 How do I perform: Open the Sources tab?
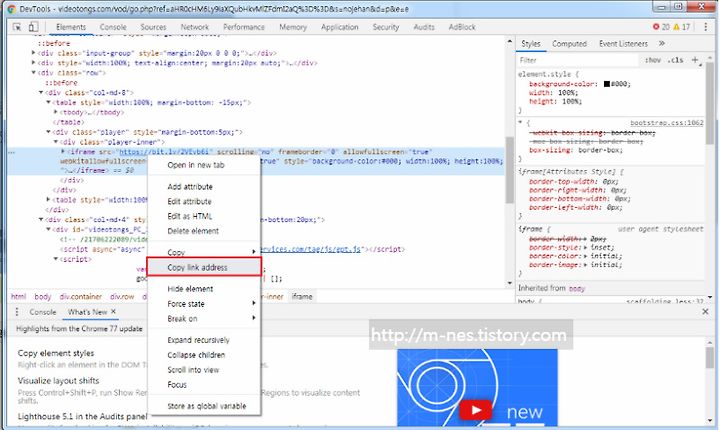pyautogui.click(x=153, y=27)
